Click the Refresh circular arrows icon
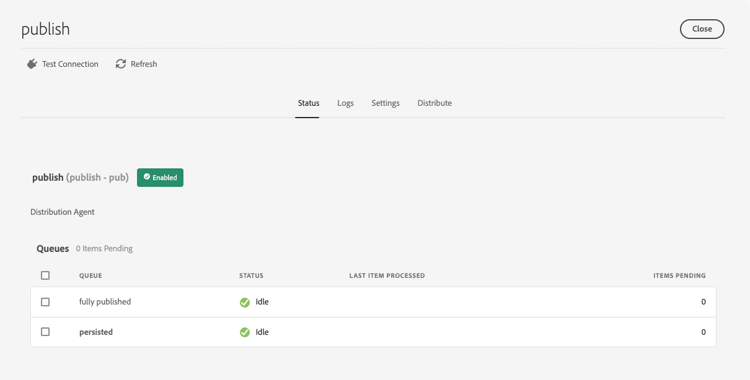750x380 pixels. pos(121,64)
